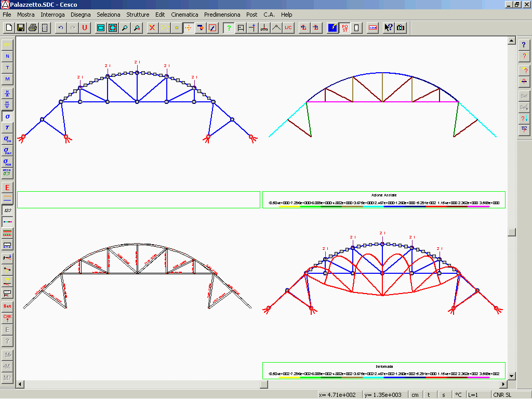532x399 pixels.
Task: Click the L/C load case button
Action: [x=288, y=28]
